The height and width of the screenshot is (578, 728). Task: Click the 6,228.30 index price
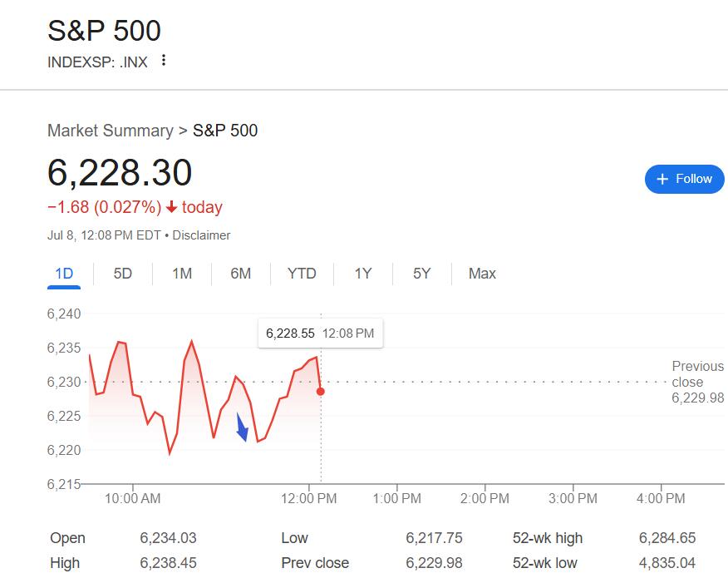coord(120,173)
